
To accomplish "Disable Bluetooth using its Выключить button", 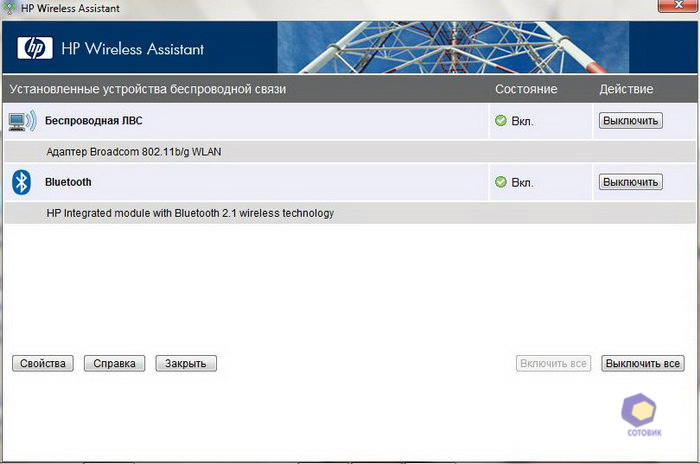I will click(630, 182).
